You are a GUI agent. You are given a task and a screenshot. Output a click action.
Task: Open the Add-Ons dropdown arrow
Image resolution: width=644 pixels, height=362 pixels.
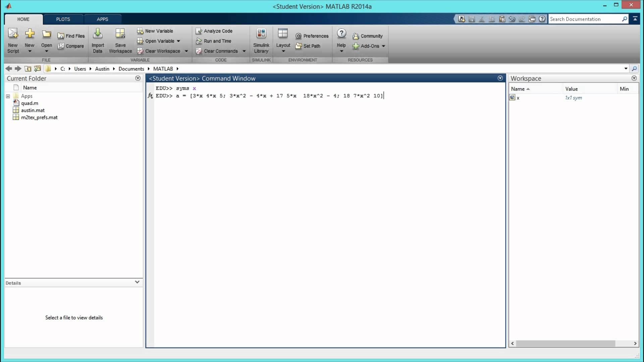pyautogui.click(x=383, y=46)
